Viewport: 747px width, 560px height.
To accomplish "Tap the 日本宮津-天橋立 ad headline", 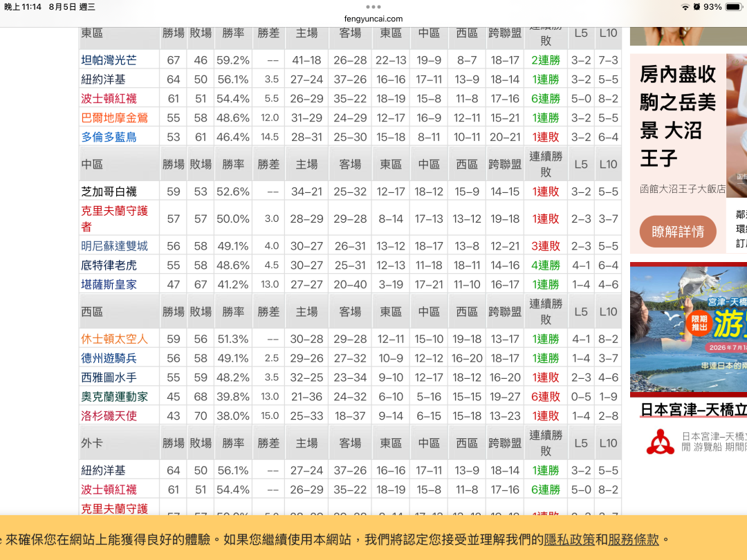I will [x=693, y=409].
